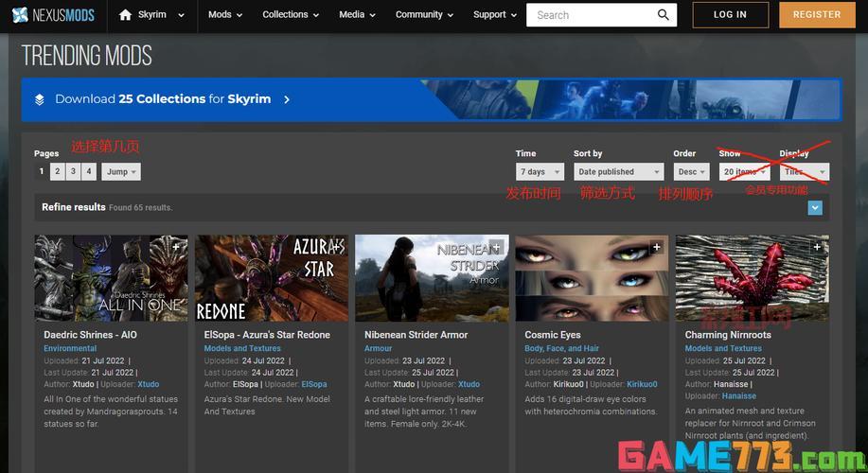Select page 1 in the pager
868x473 pixels.
click(x=42, y=171)
